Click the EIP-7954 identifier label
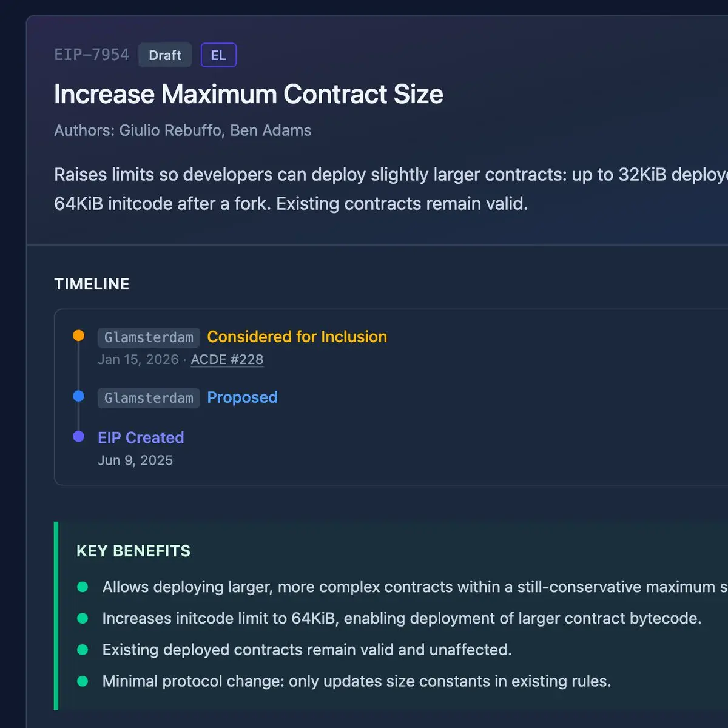The height and width of the screenshot is (728, 728). (92, 55)
